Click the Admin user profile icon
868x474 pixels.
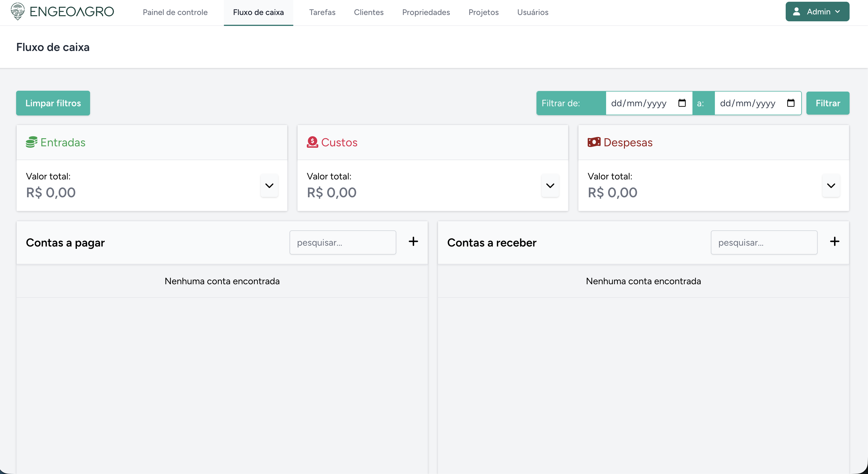[797, 12]
